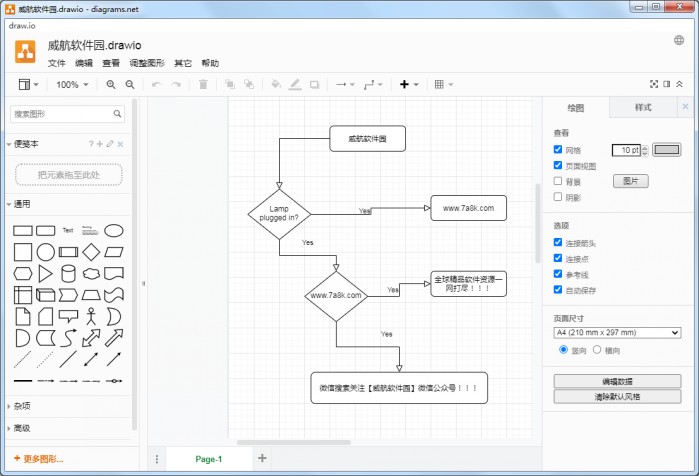Click the vertical canvas scrollbar
Screen dimensions: 699x476
point(538,223)
